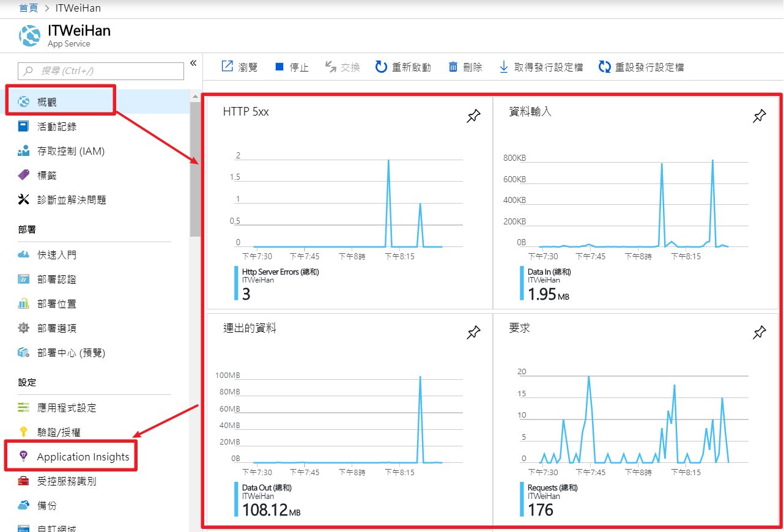Screen dimensions: 784x532
Task: Click the 1.95 MB value
Action: [x=549, y=294]
